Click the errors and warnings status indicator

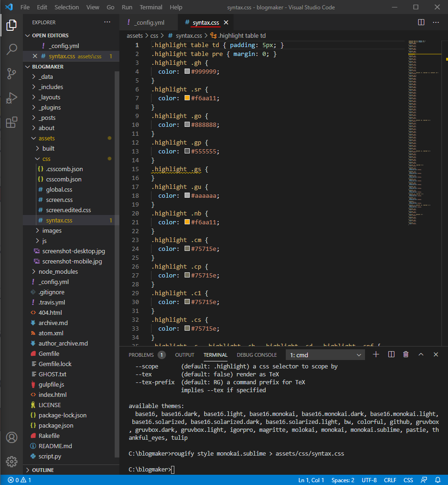pyautogui.click(x=19, y=480)
